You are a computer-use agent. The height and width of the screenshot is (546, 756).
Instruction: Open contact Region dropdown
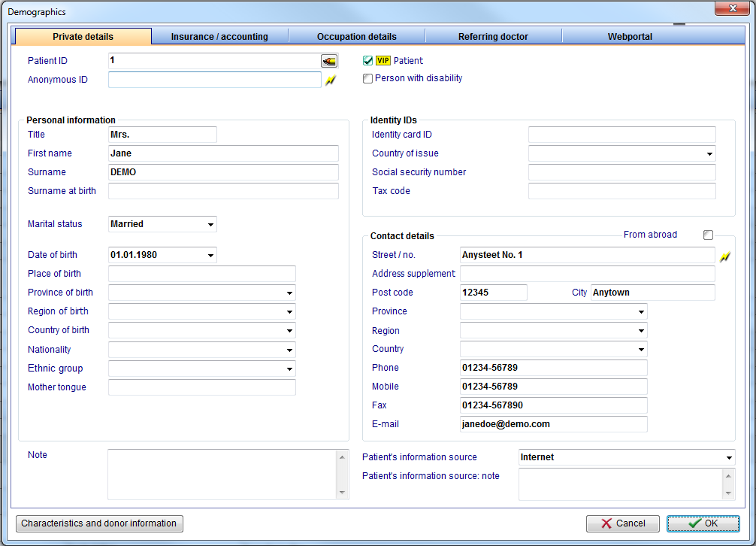coord(641,330)
